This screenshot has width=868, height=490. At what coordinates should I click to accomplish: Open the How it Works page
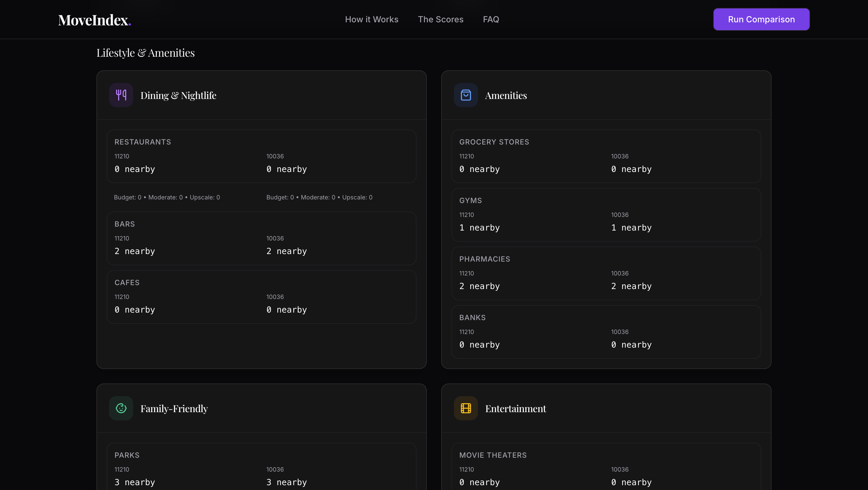click(x=372, y=19)
